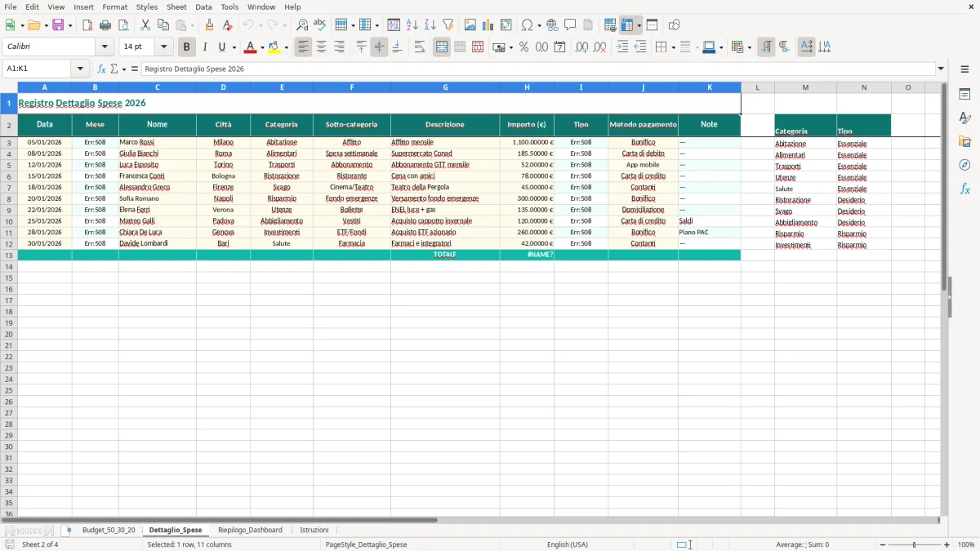Click Sort Descending icon
This screenshot has width=980, height=551.
click(430, 25)
